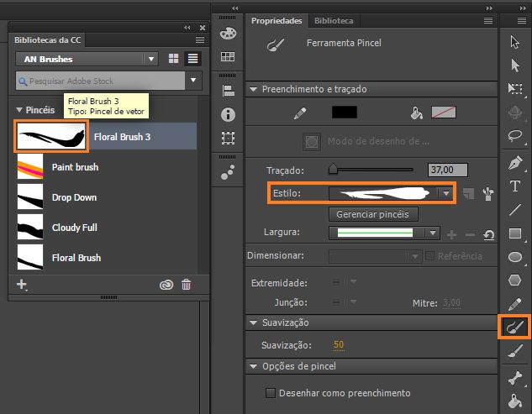
Task: Collapse Preenchimento e traçado section
Action: click(253, 89)
